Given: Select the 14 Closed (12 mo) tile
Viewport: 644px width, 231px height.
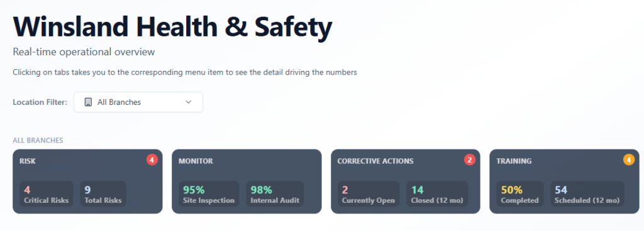Looking at the screenshot, I should point(437,194).
